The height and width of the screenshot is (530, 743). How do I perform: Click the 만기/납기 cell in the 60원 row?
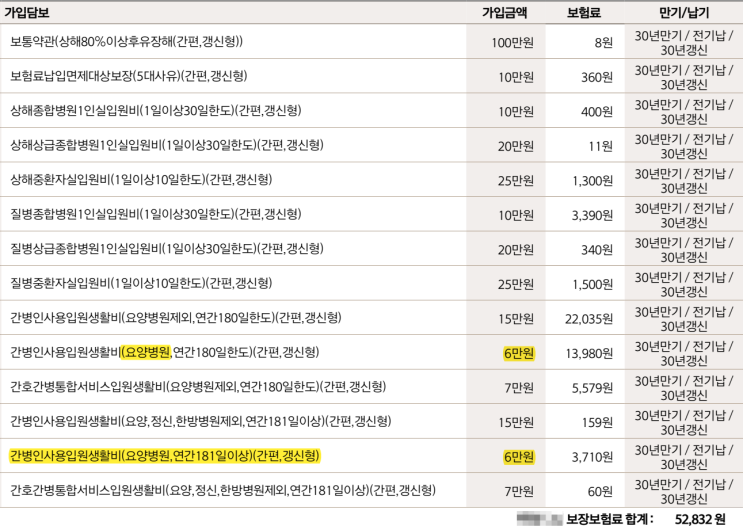pos(684,491)
